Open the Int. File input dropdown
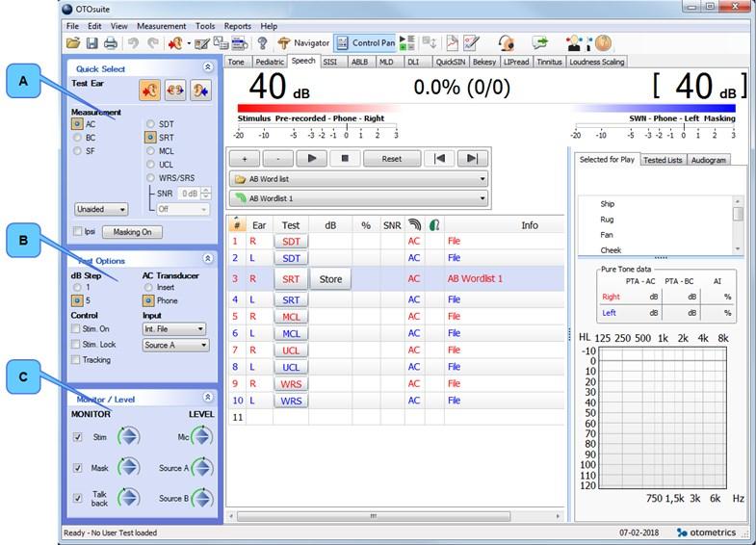 [174, 329]
